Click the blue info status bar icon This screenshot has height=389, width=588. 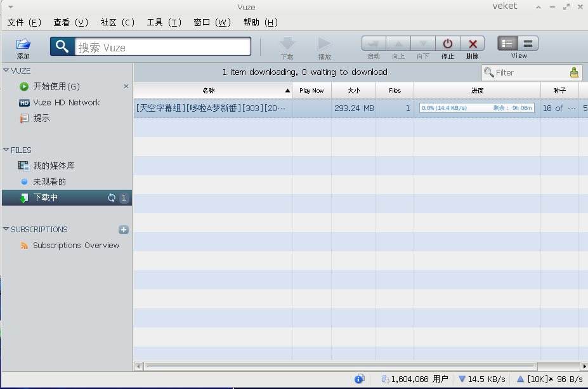(x=359, y=379)
